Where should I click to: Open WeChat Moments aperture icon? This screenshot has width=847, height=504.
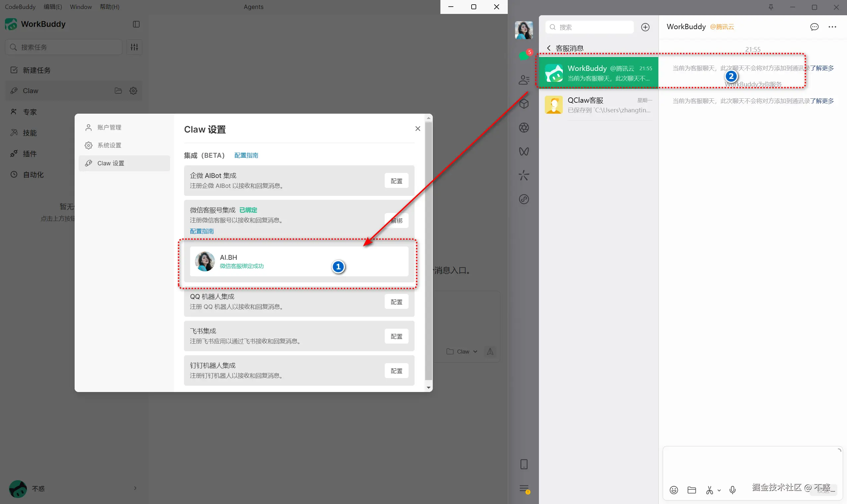pyautogui.click(x=524, y=128)
